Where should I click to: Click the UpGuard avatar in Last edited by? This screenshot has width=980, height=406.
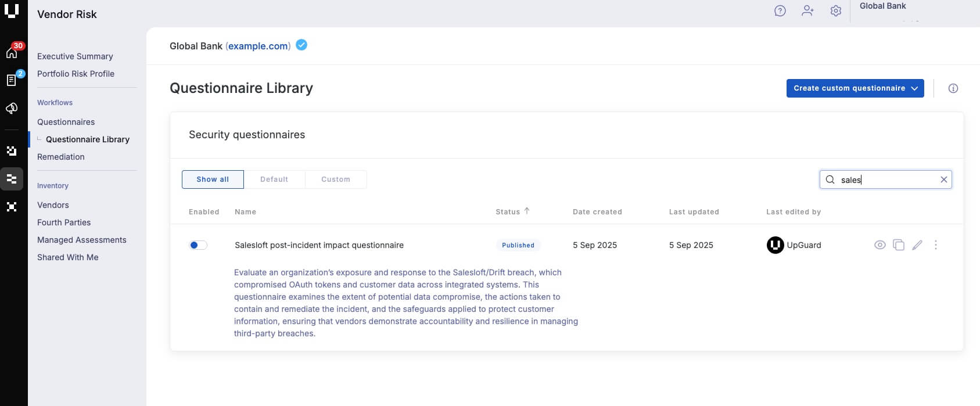point(776,245)
